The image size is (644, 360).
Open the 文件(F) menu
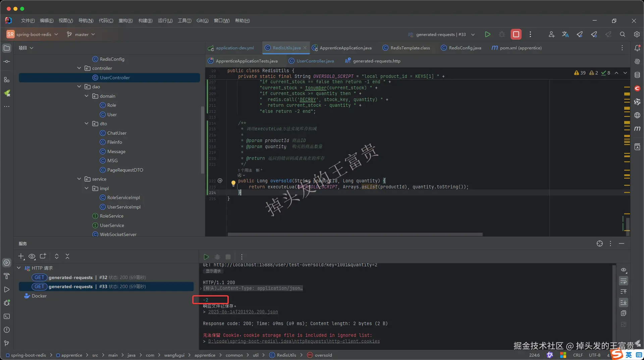tap(28, 20)
